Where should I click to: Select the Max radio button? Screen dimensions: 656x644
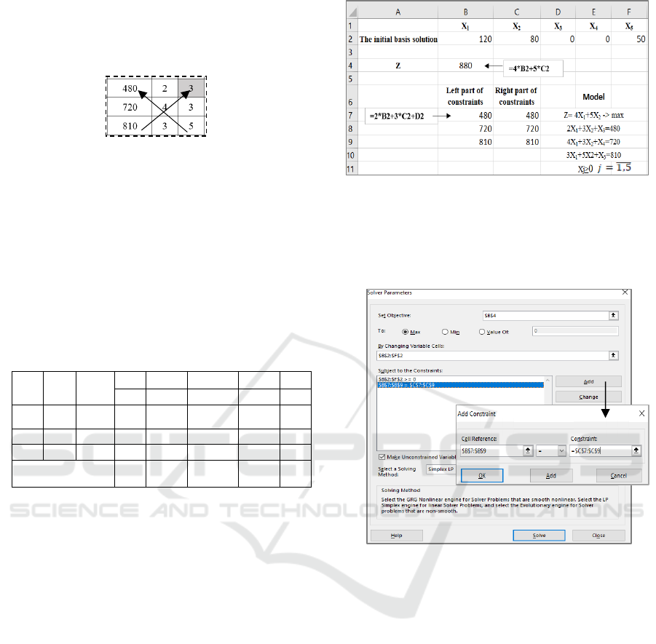(405, 331)
